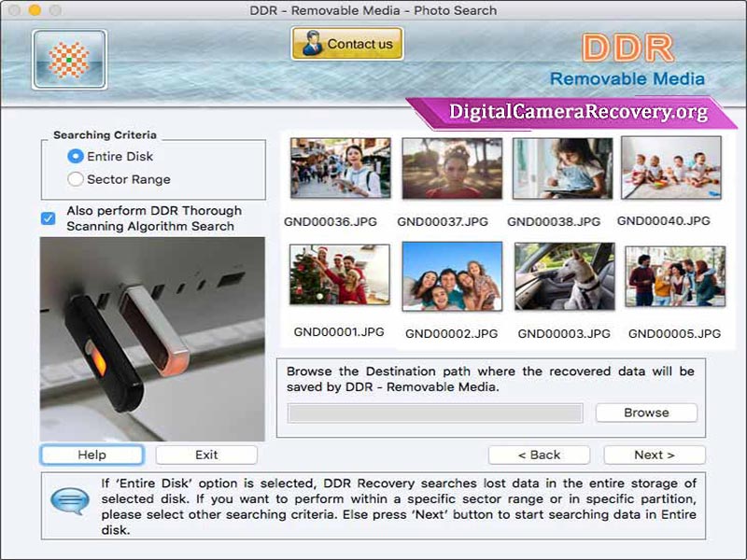Click the speech bubble info icon
Image resolution: width=747 pixels, height=560 pixels.
(x=69, y=501)
